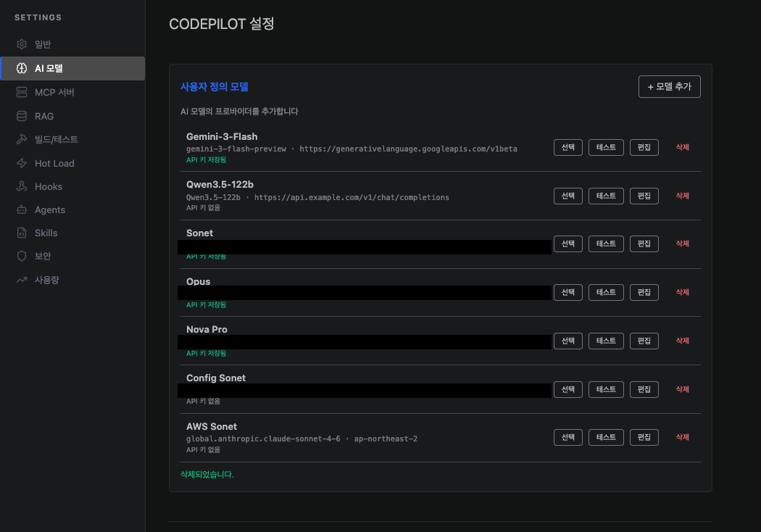Image resolution: width=761 pixels, height=532 pixels.
Task: Open 편집 for the Sonet model
Action: [x=644, y=244]
